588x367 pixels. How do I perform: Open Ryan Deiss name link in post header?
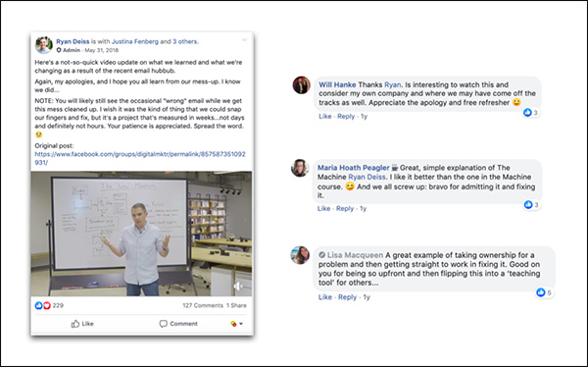coord(73,41)
